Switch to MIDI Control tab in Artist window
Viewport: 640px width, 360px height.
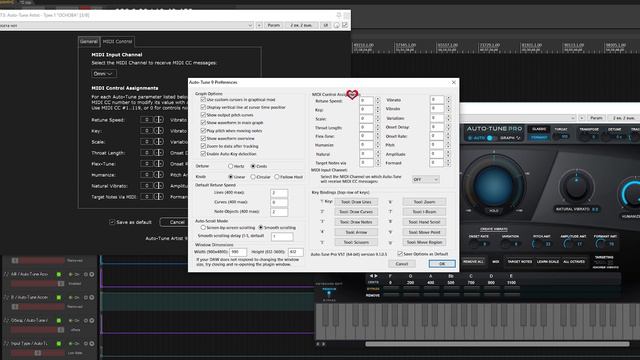(x=117, y=41)
